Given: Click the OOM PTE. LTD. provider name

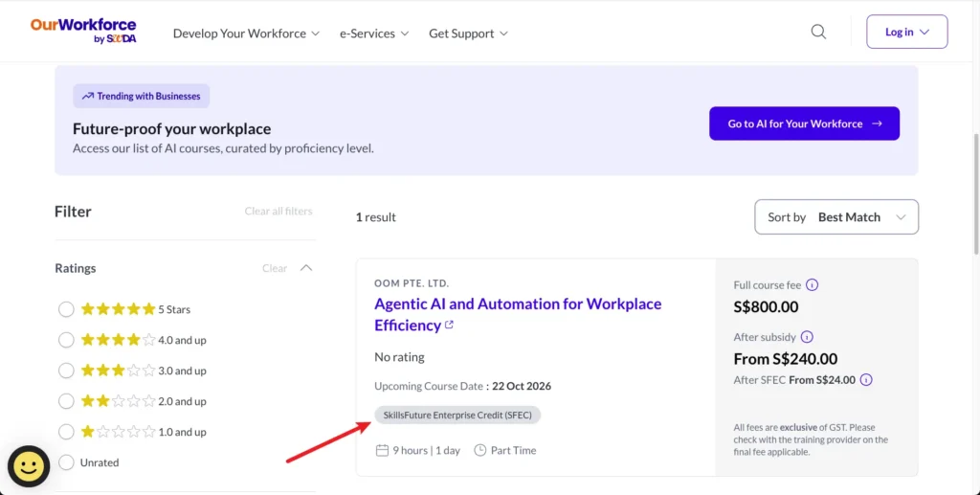Looking at the screenshot, I should pyautogui.click(x=412, y=283).
